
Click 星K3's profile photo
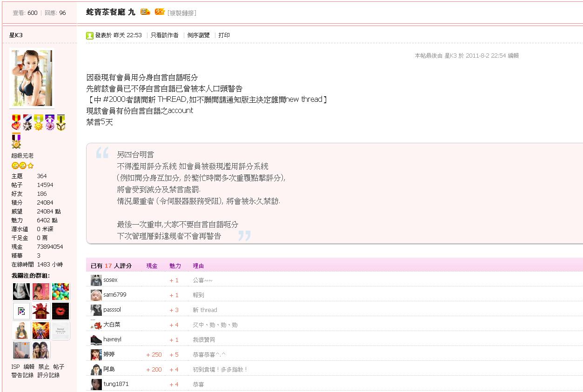(x=32, y=78)
